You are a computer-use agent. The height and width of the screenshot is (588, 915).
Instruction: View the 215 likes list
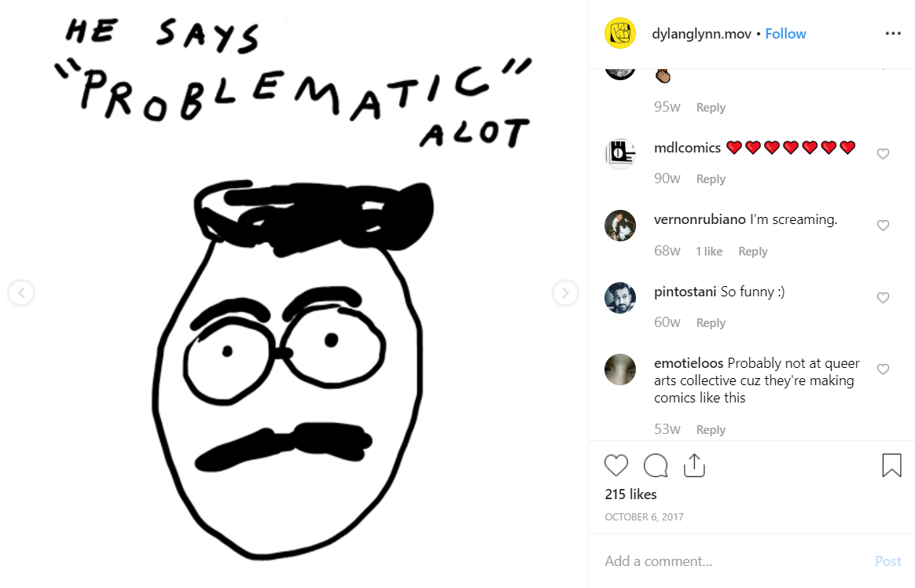pos(630,494)
